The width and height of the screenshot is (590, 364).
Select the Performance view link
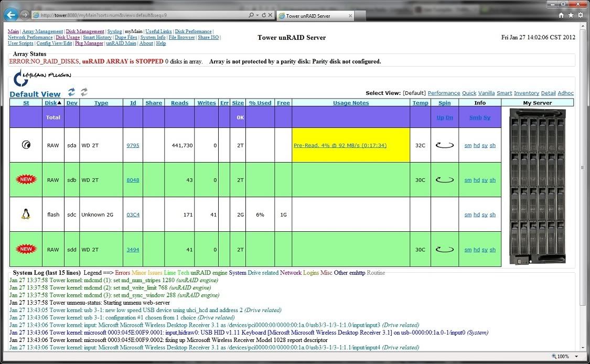click(444, 93)
